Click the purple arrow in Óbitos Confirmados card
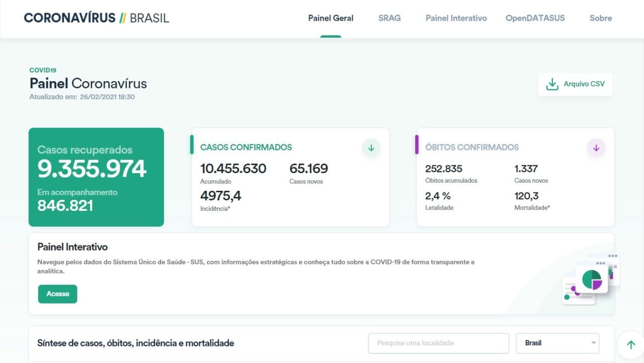Image resolution: width=644 pixels, height=363 pixels. 596,148
